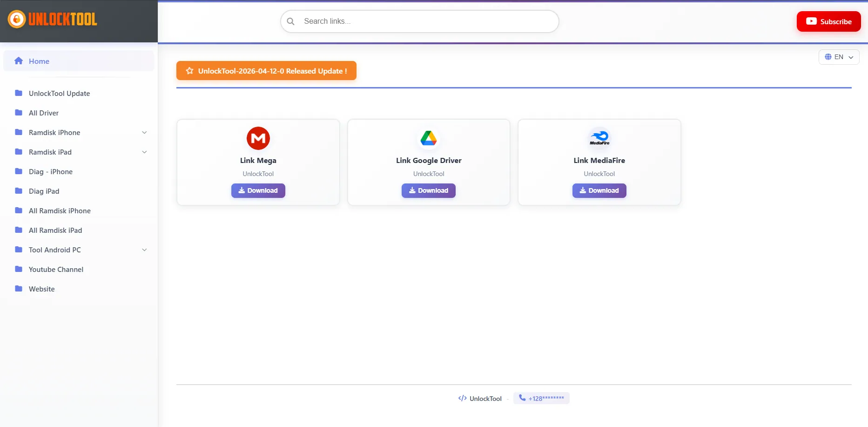Click the Ramdisk iPhone folder icon
Image resolution: width=868 pixels, height=427 pixels.
click(x=19, y=132)
